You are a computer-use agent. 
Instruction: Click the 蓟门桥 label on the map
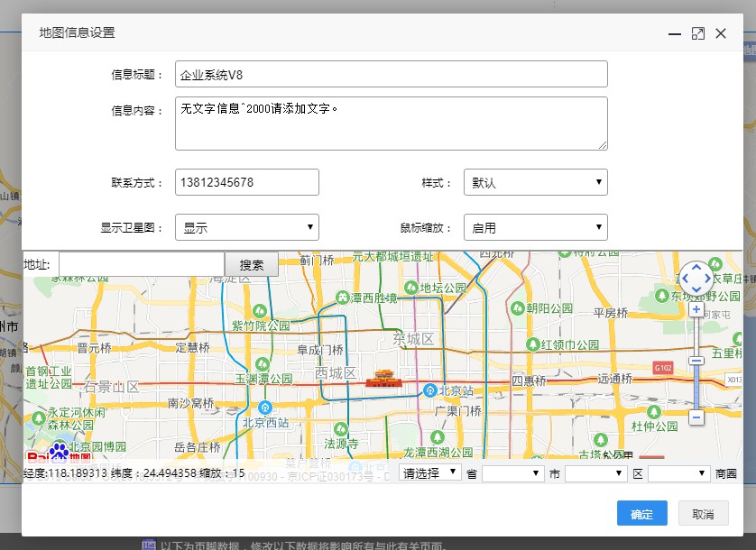click(317, 261)
